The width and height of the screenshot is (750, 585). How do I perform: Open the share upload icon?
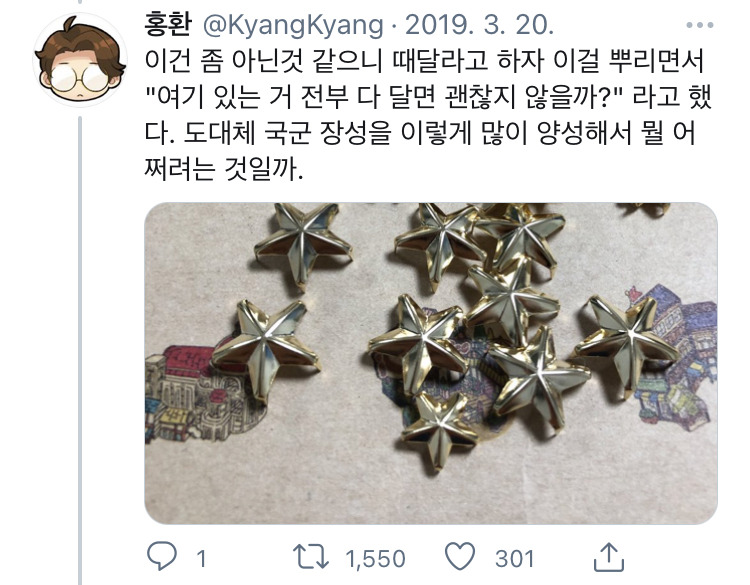point(608,557)
